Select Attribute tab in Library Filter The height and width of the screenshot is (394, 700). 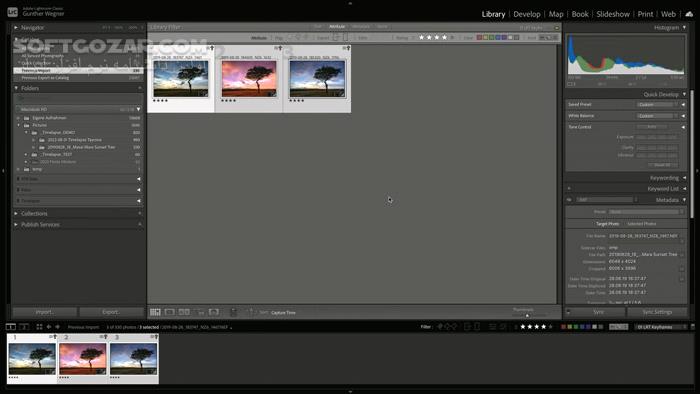click(x=337, y=27)
